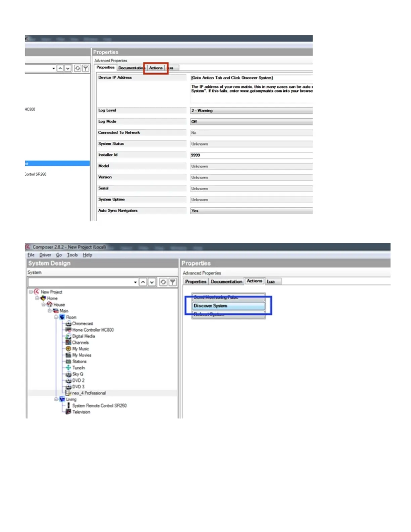The width and height of the screenshot is (411, 532).
Task: Collapse the New Project tree node
Action: click(31, 292)
